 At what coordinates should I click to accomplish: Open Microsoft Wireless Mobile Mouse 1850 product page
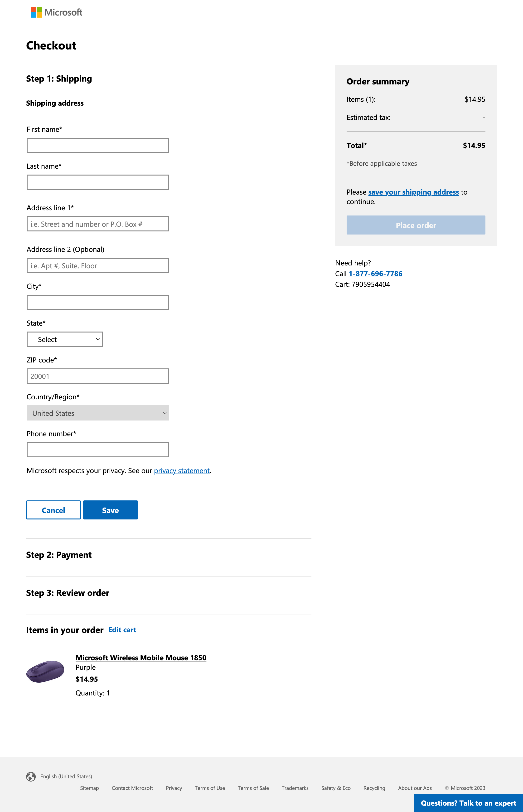pyautogui.click(x=141, y=657)
